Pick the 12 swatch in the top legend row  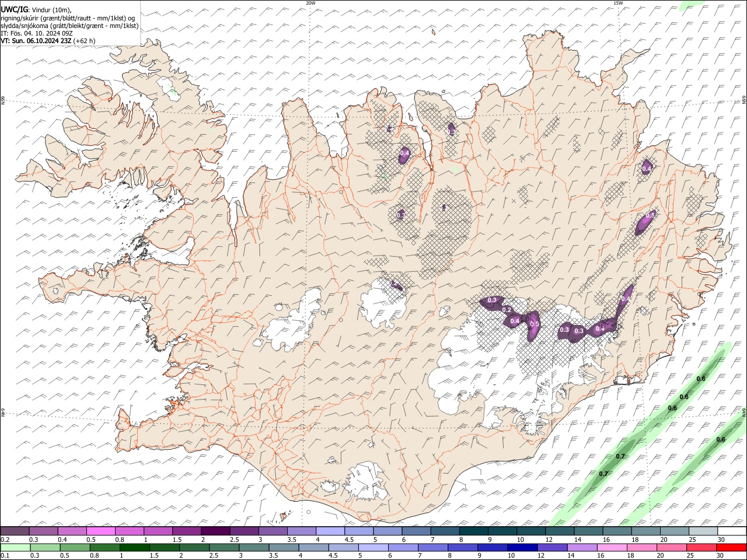(560, 531)
